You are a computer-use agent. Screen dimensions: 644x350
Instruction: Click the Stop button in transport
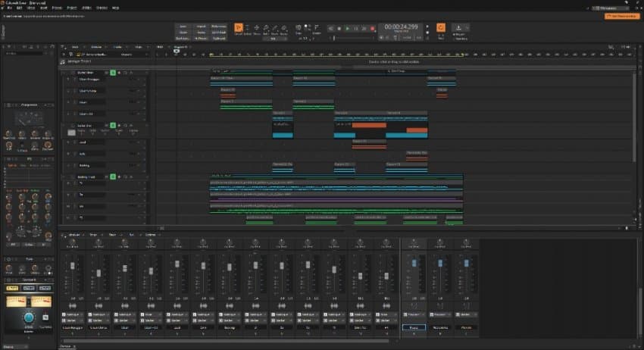[x=339, y=29]
